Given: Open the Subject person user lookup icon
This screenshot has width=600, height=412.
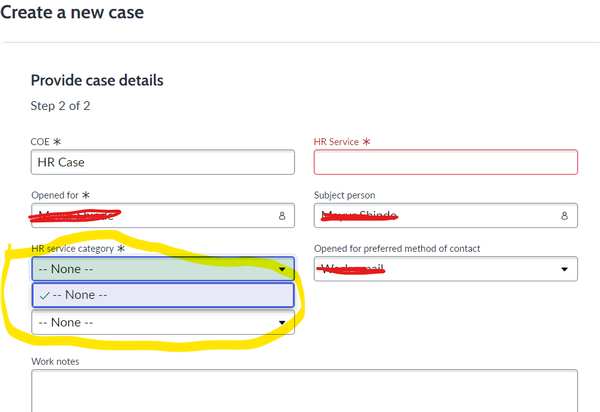Looking at the screenshot, I should (x=564, y=216).
